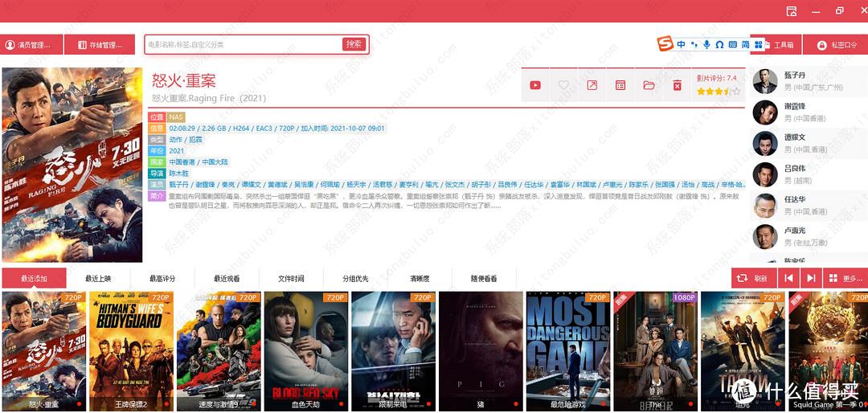This screenshot has width=868, height=413.
Task: Open 私密口令 private password
Action: point(835,45)
